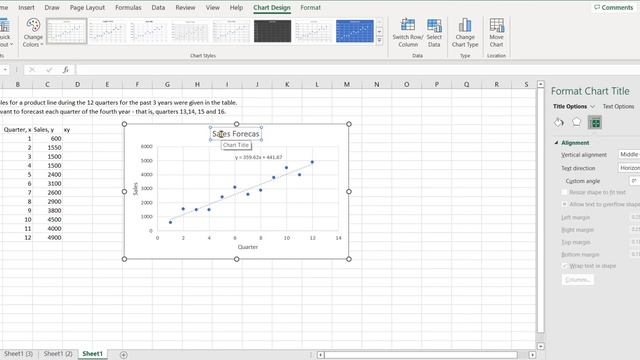Open Fill & Line options icon
The image size is (640, 360).
point(559,122)
